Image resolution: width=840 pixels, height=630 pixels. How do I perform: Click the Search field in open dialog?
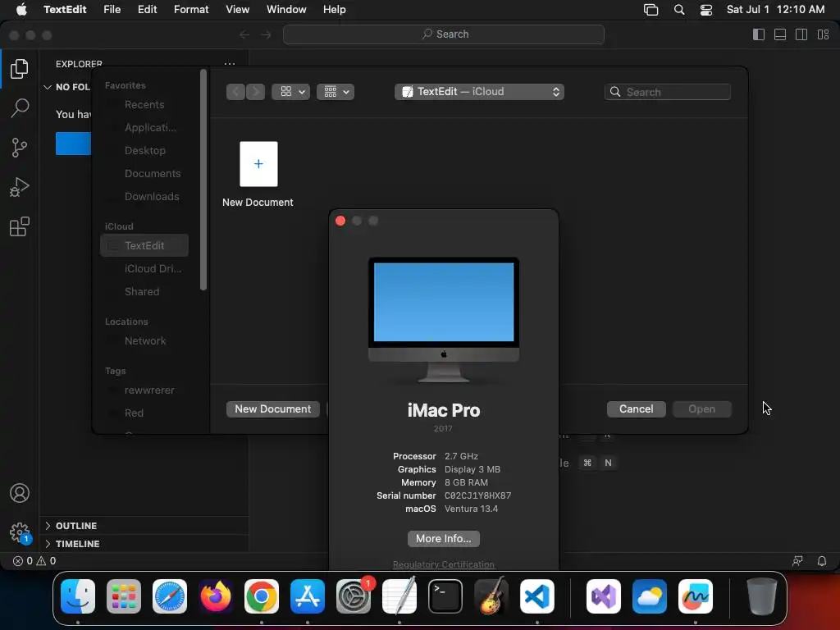coord(668,92)
